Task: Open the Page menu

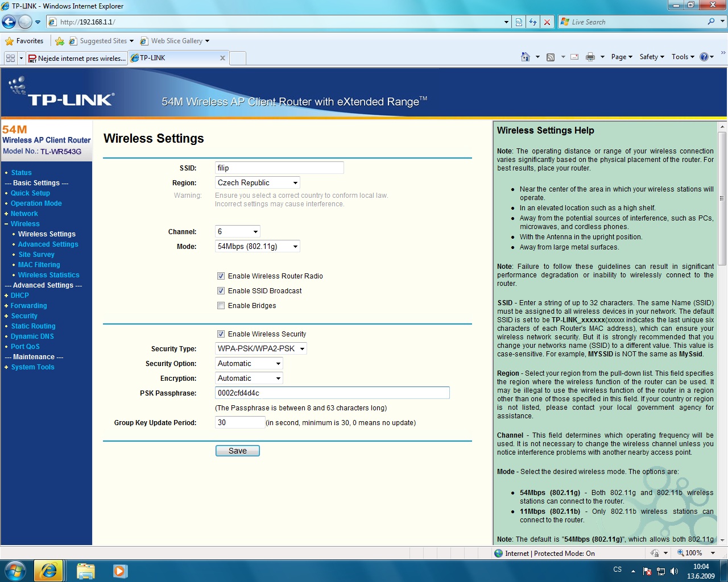Action: click(x=622, y=57)
